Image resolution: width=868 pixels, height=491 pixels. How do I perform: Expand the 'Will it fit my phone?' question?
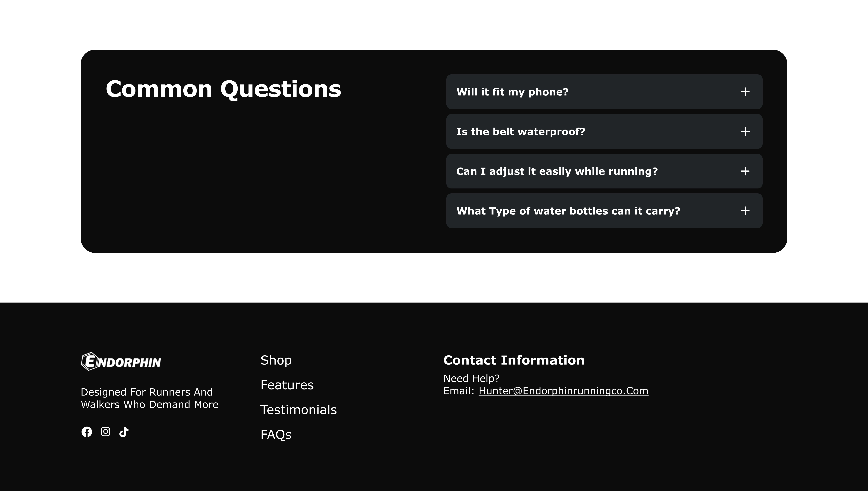[512, 92]
